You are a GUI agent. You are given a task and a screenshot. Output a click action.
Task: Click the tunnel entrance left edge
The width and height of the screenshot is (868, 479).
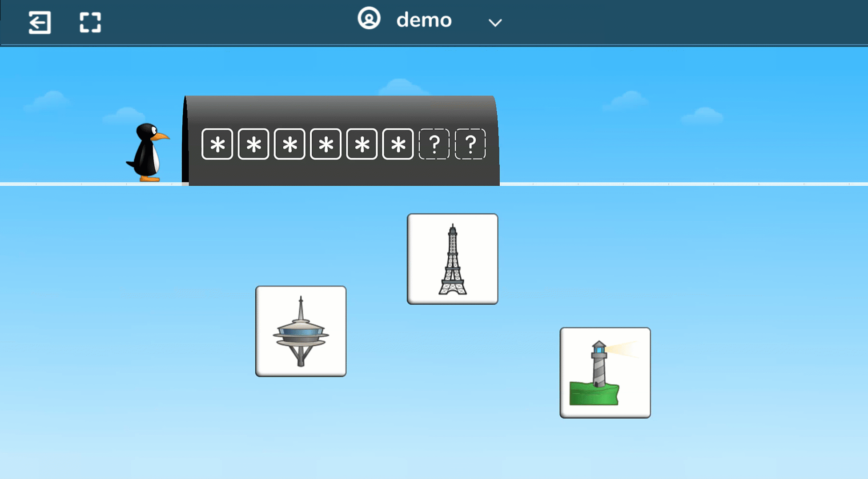pos(185,142)
